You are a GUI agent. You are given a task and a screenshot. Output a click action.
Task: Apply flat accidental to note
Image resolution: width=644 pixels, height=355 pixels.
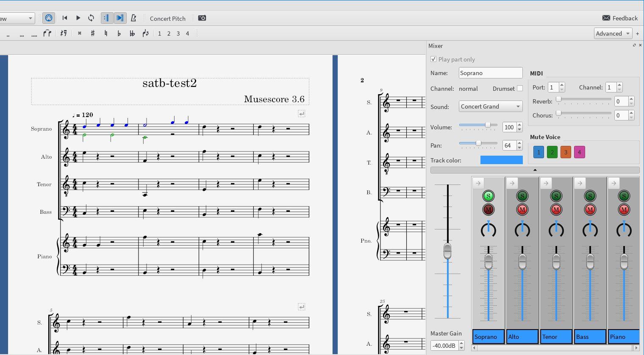tap(119, 34)
